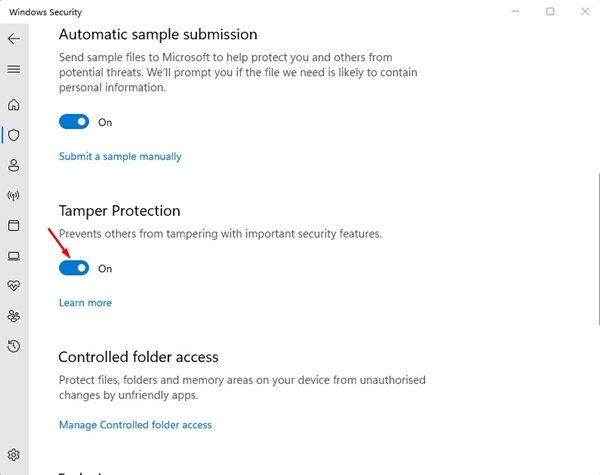Open Firewall & network protection icon

coord(14,195)
